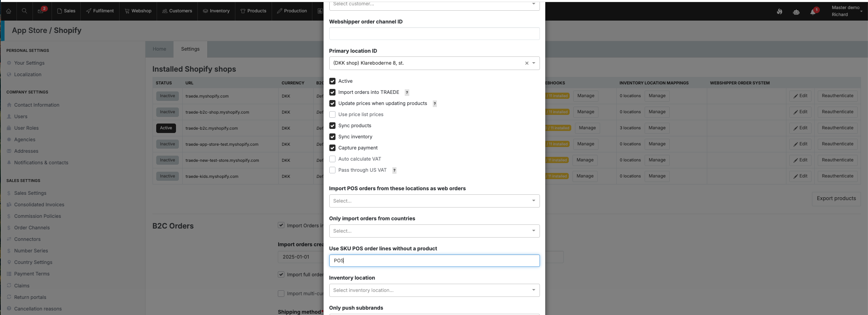The image size is (868, 315).
Task: Tick the Auto calculate VAT checkbox
Action: (333, 159)
